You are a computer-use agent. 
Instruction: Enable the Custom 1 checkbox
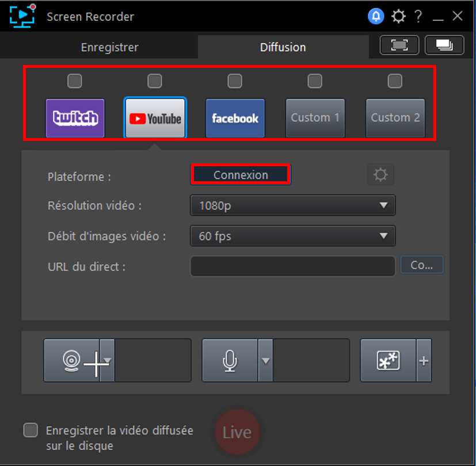pyautogui.click(x=314, y=81)
